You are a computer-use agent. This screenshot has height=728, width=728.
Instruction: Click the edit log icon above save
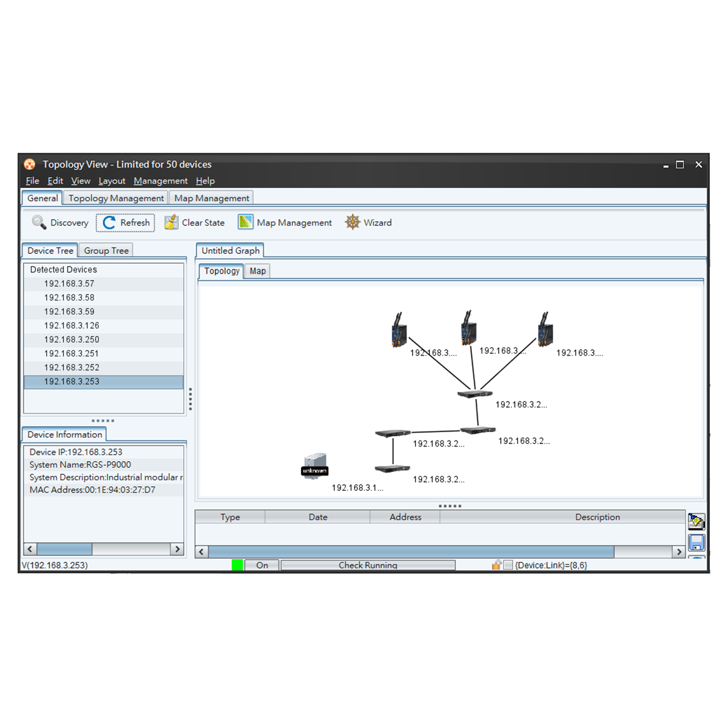point(696,521)
